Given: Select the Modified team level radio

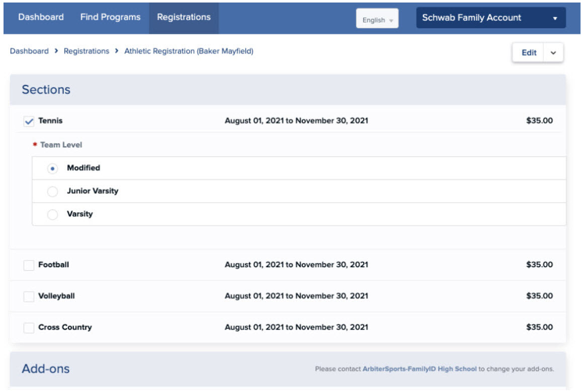Looking at the screenshot, I should pos(53,169).
